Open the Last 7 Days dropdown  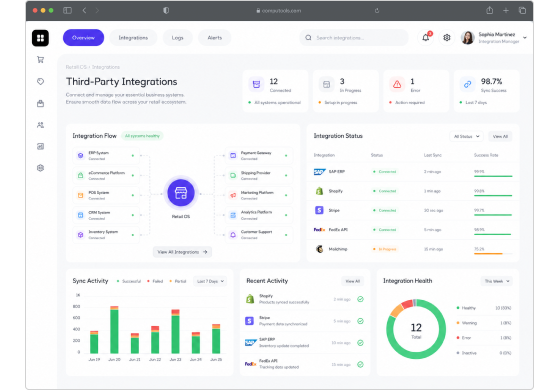click(x=210, y=281)
